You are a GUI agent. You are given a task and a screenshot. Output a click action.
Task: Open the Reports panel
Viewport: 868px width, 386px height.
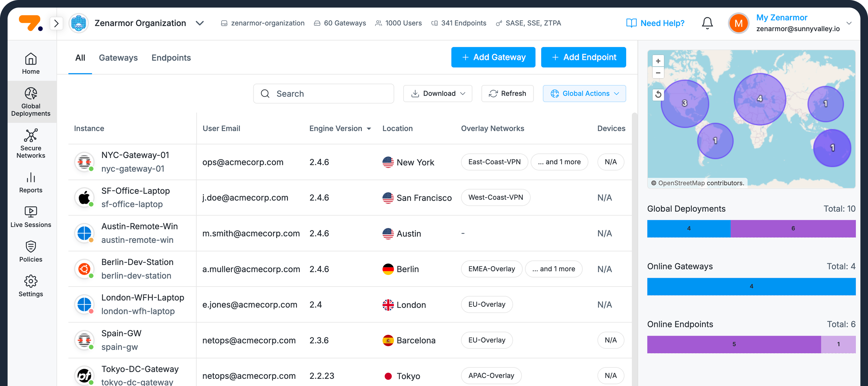coord(31,183)
